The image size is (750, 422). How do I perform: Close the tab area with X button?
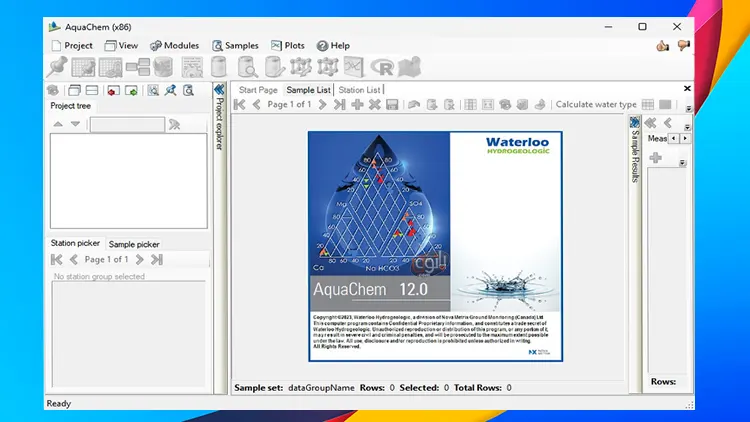pos(687,89)
